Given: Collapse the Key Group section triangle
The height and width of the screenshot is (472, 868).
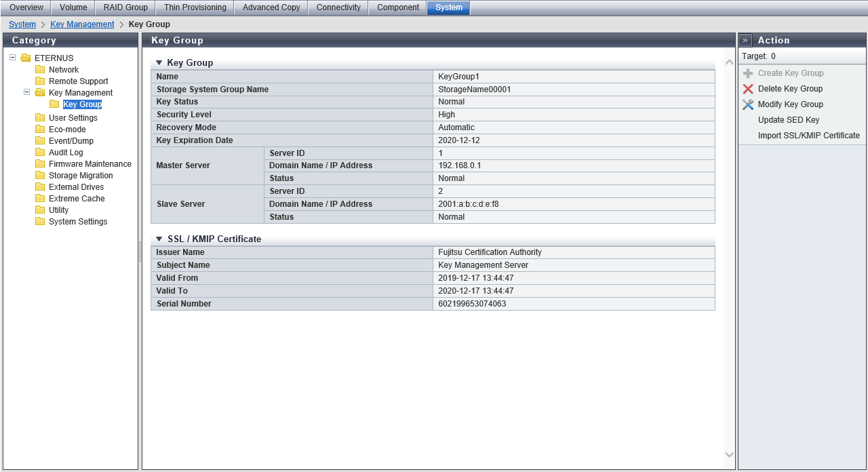Looking at the screenshot, I should (159, 63).
